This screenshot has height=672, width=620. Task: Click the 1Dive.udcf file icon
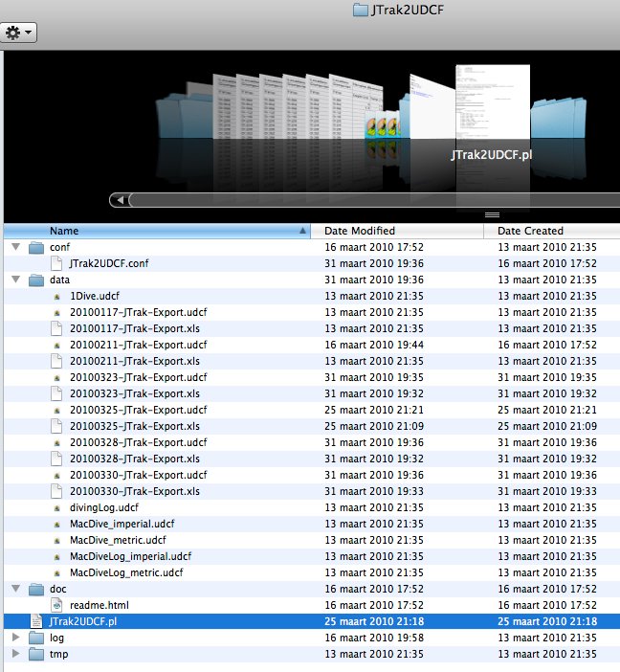click(56, 296)
